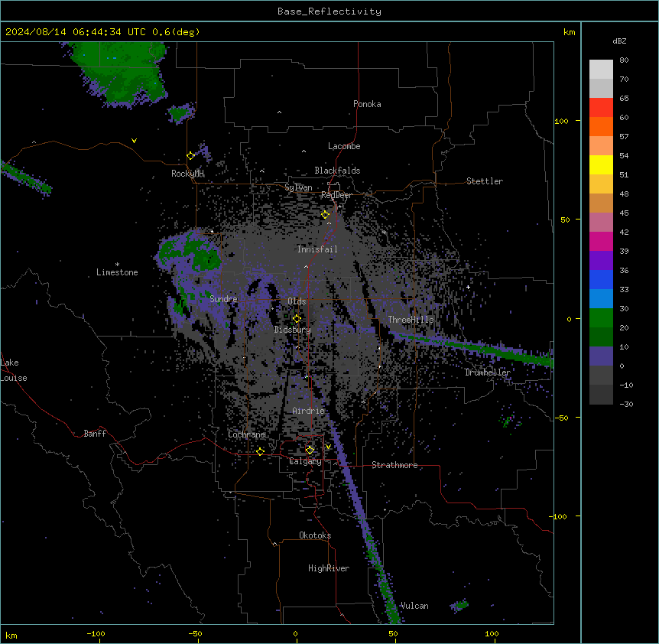Click the white asterisk above Limestone
This screenshot has width=659, height=644.
click(117, 265)
